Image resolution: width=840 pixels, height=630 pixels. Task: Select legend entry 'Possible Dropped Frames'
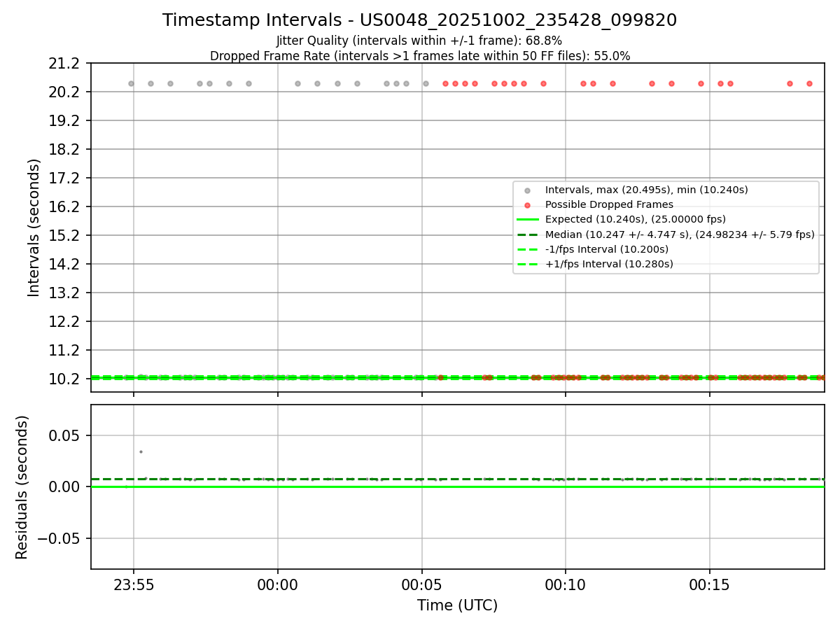(x=609, y=204)
